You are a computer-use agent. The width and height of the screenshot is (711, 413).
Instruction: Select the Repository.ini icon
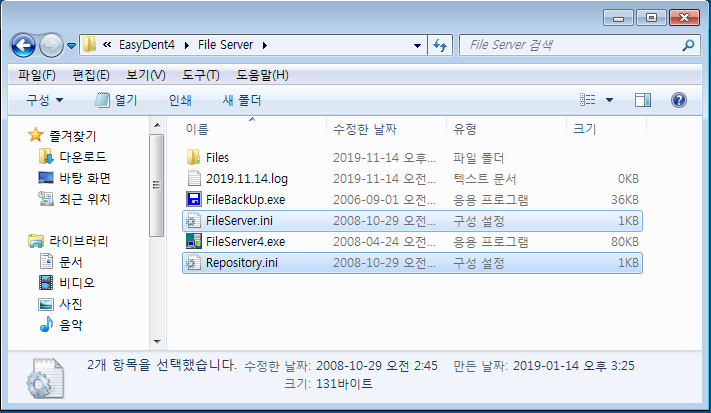(194, 262)
